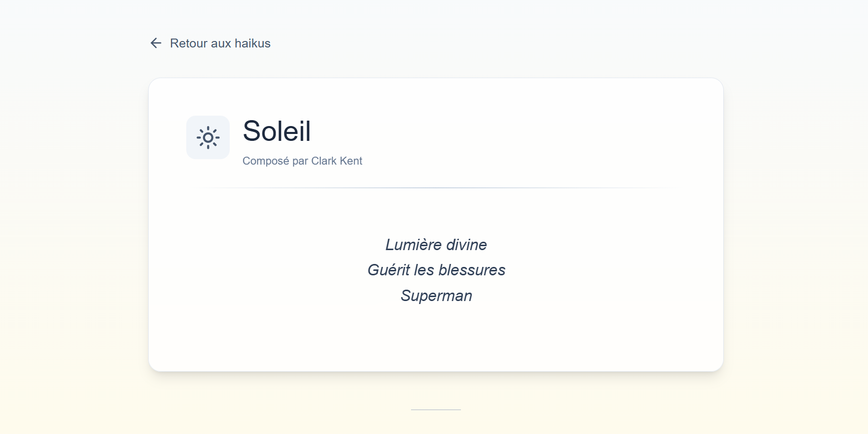Screen dimensions: 868x434
Task: Click the word "divine" in the first line
Action: pos(466,245)
